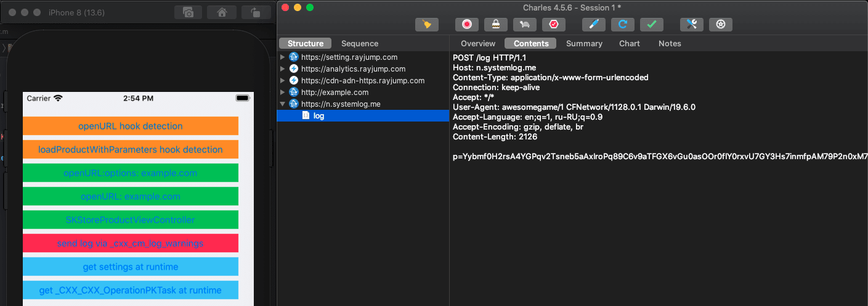Switch to Sequence view tab
Image resolution: width=868 pixels, height=306 pixels.
click(x=360, y=43)
